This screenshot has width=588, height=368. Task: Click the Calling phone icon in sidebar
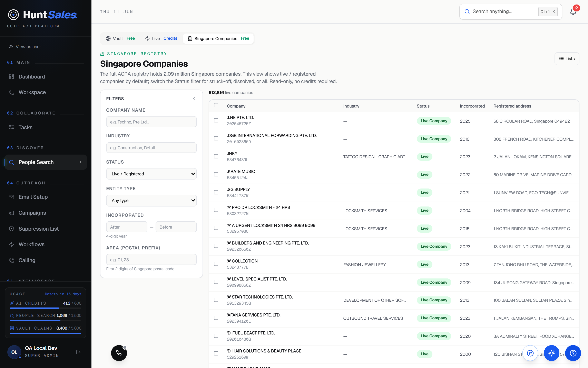coord(11,260)
